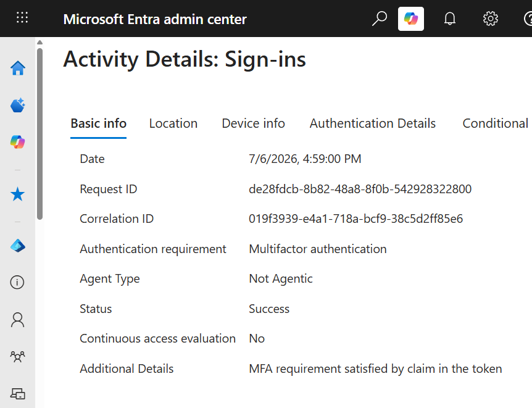Open Copilot from the top bar
The width and height of the screenshot is (532, 408).
(411, 19)
